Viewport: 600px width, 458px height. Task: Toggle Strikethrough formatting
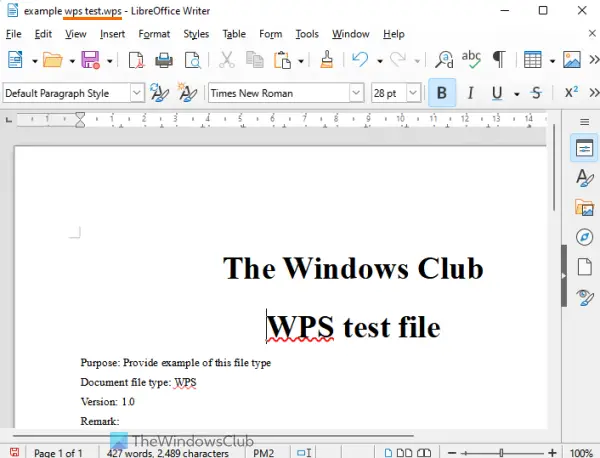click(x=536, y=93)
